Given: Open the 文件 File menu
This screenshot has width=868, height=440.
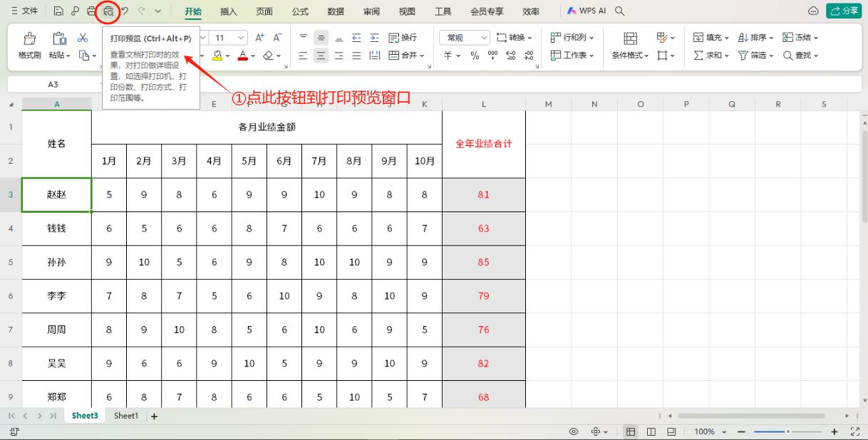Looking at the screenshot, I should 24,11.
